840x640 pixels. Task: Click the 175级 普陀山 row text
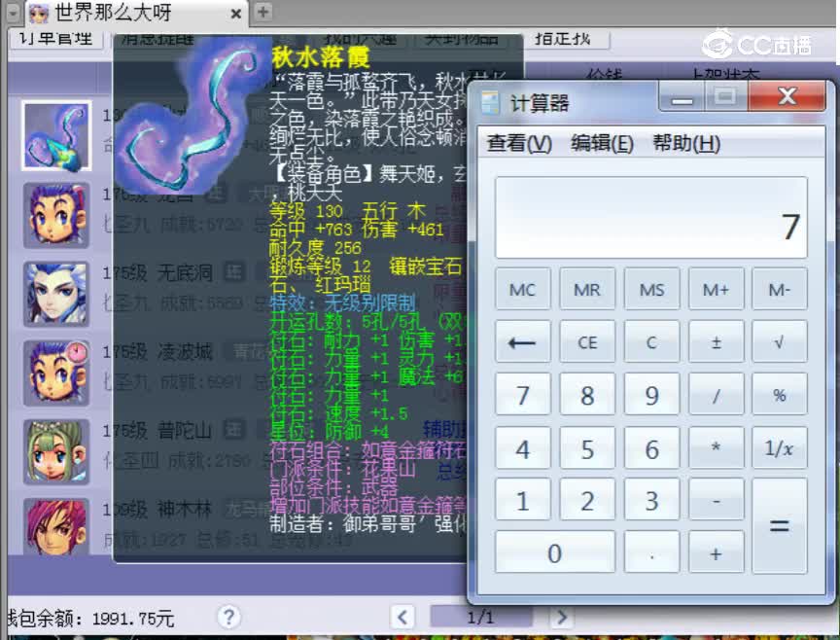tap(157, 431)
